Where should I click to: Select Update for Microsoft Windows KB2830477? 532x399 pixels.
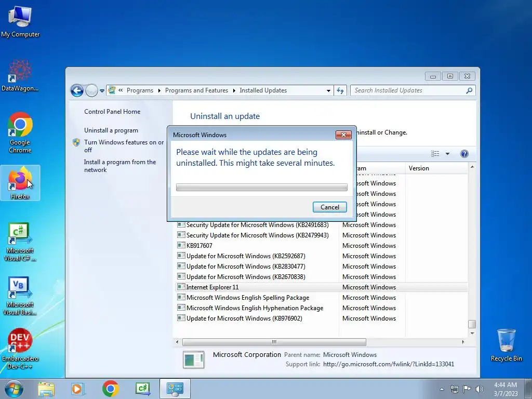pos(322,267)
